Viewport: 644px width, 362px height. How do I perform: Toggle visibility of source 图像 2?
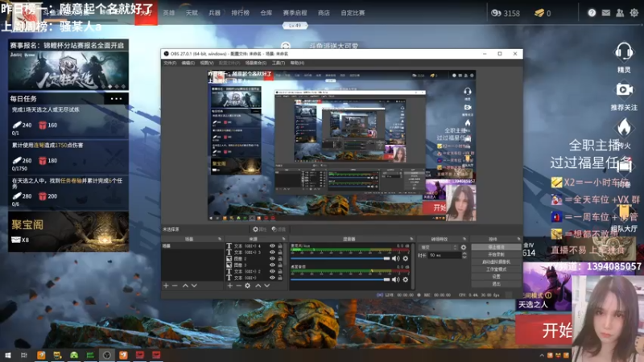click(272, 258)
